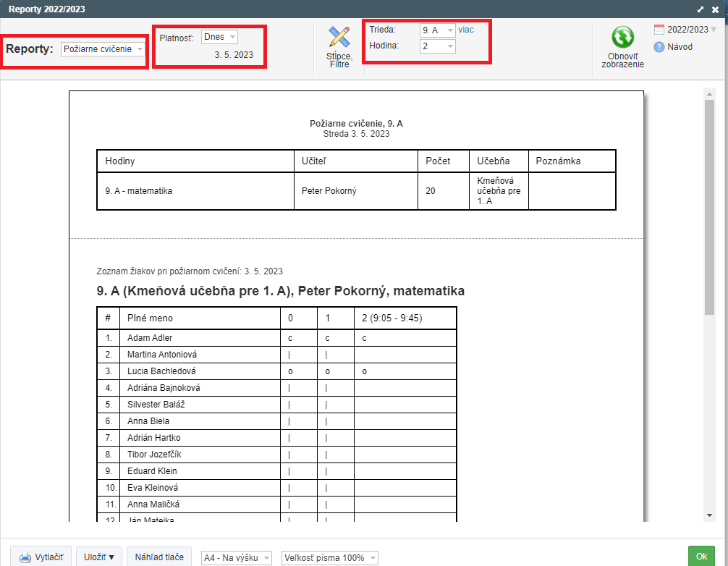The image size is (728, 566).
Task: Click the bold 9. A class heading
Action: tap(281, 291)
